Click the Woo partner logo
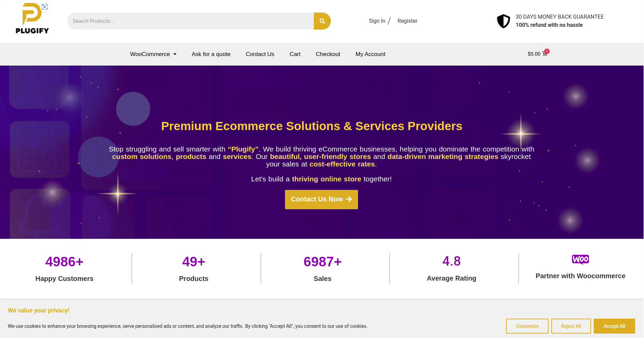644x338 pixels. (x=580, y=259)
